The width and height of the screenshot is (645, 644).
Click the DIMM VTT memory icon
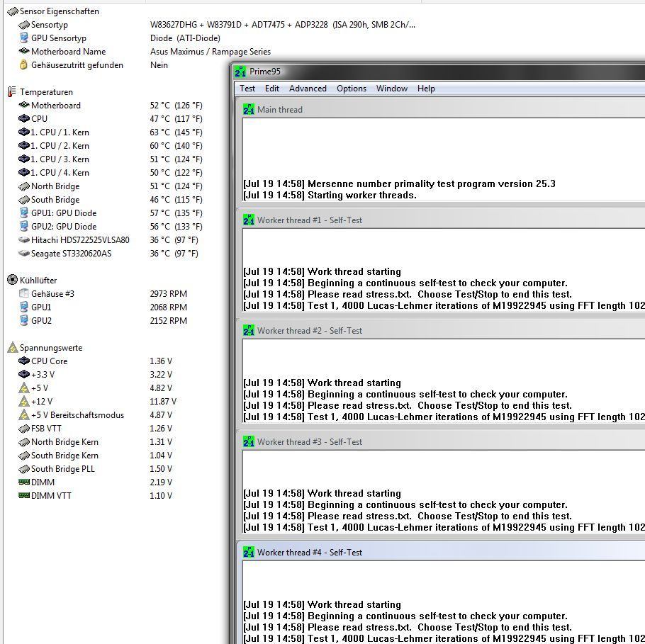click(24, 495)
